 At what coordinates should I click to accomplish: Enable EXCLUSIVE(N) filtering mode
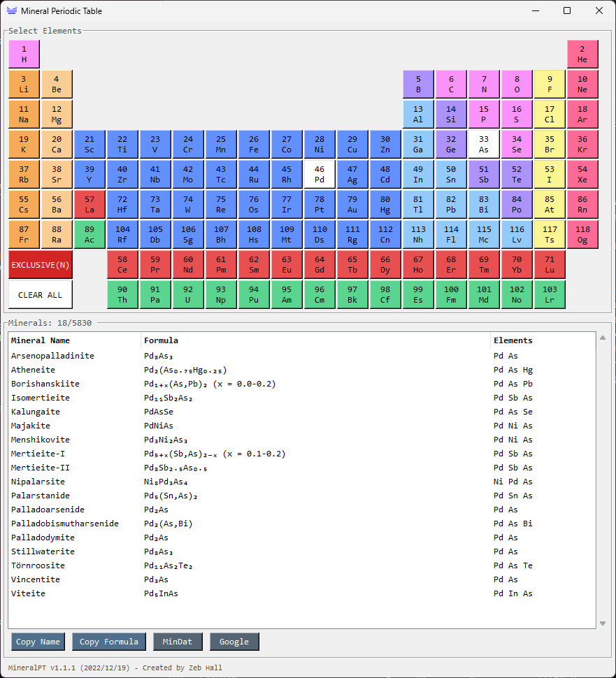coord(40,265)
